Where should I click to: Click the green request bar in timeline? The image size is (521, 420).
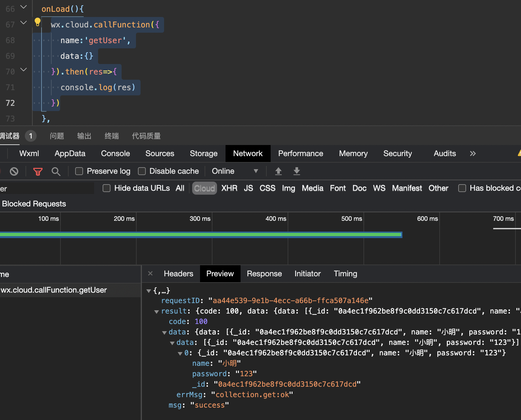201,234
